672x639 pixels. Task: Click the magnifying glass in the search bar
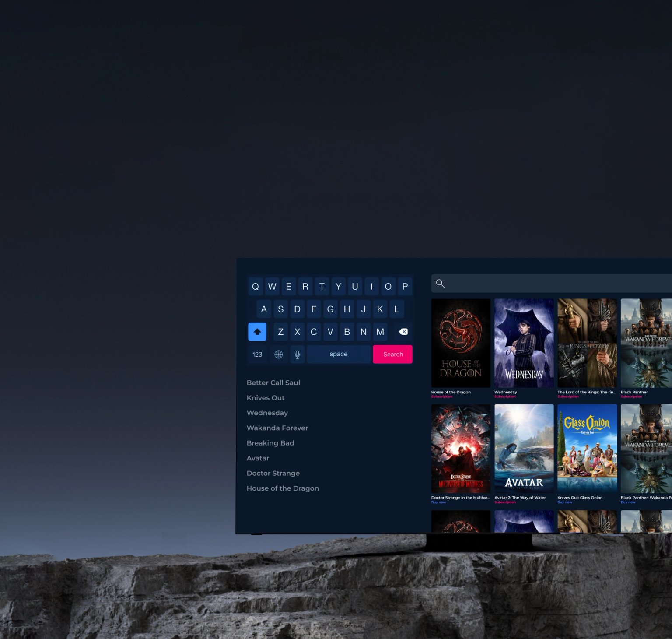point(440,283)
